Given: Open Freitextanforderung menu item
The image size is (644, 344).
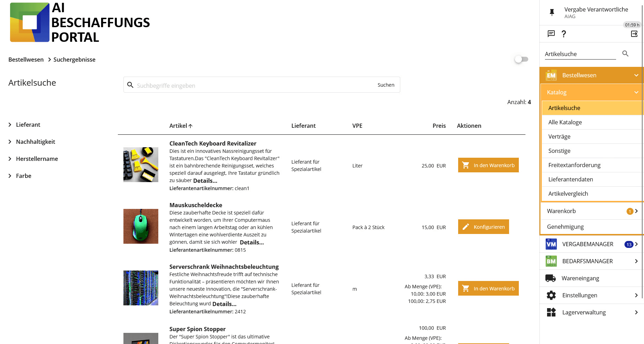Looking at the screenshot, I should (592, 165).
